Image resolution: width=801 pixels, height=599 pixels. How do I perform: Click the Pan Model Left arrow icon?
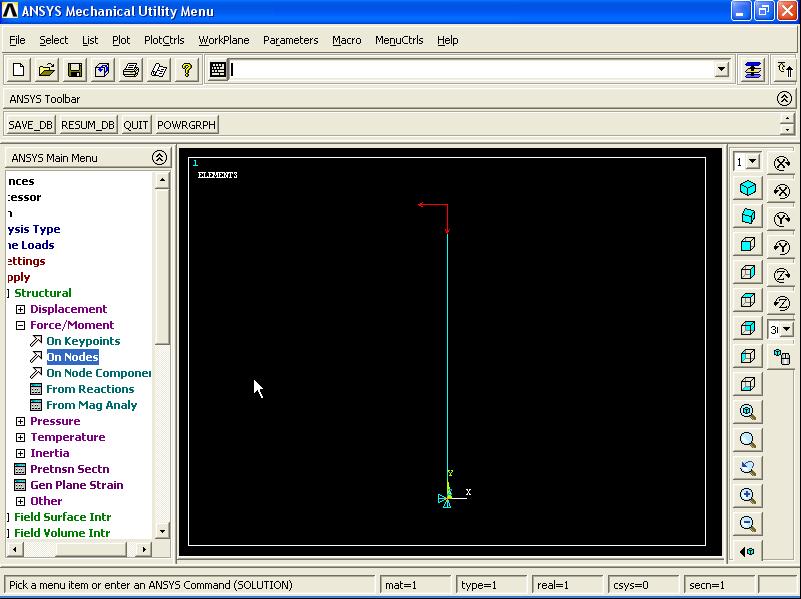pyautogui.click(x=748, y=552)
